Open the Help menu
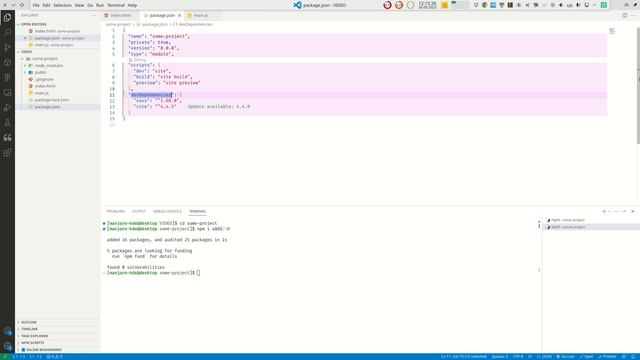This screenshot has width=640, height=360. 132,5
